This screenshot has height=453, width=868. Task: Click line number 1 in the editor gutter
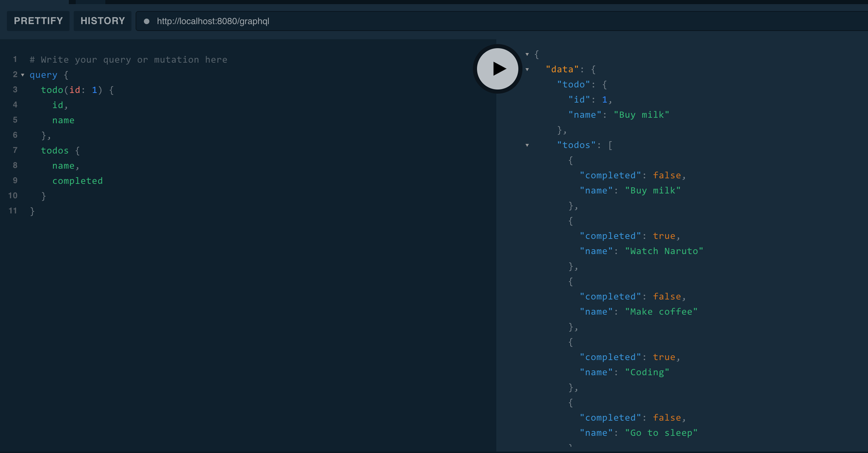[x=15, y=59]
